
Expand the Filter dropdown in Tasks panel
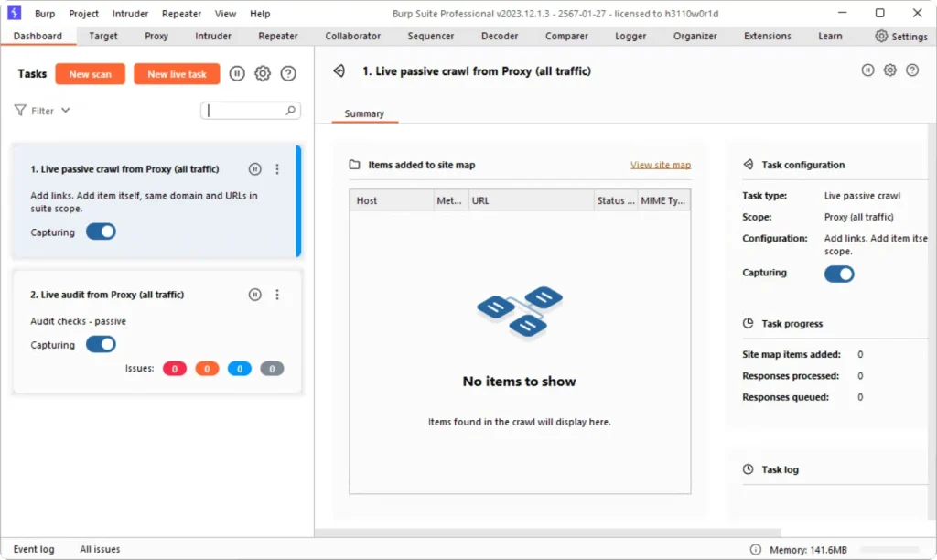43,111
